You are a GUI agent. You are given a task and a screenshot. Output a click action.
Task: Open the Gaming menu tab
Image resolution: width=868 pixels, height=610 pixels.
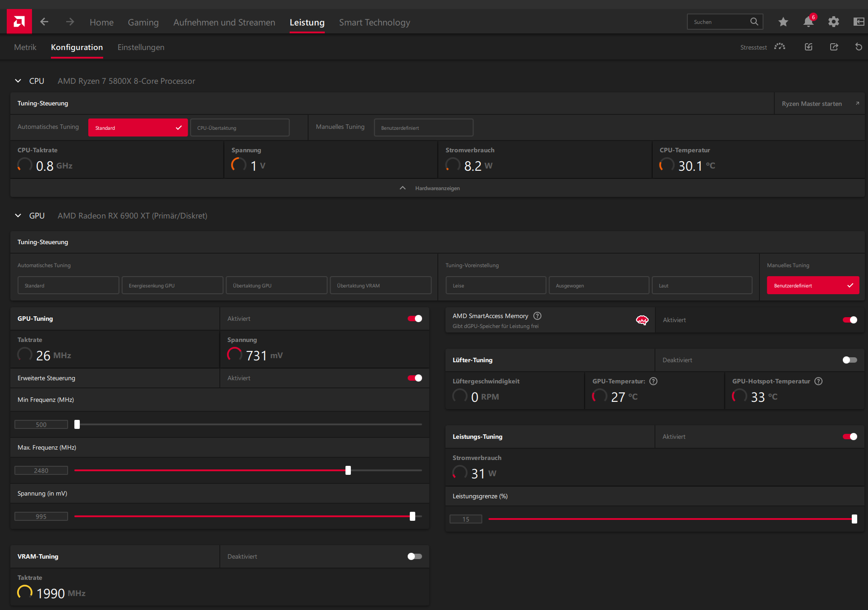[x=143, y=23]
